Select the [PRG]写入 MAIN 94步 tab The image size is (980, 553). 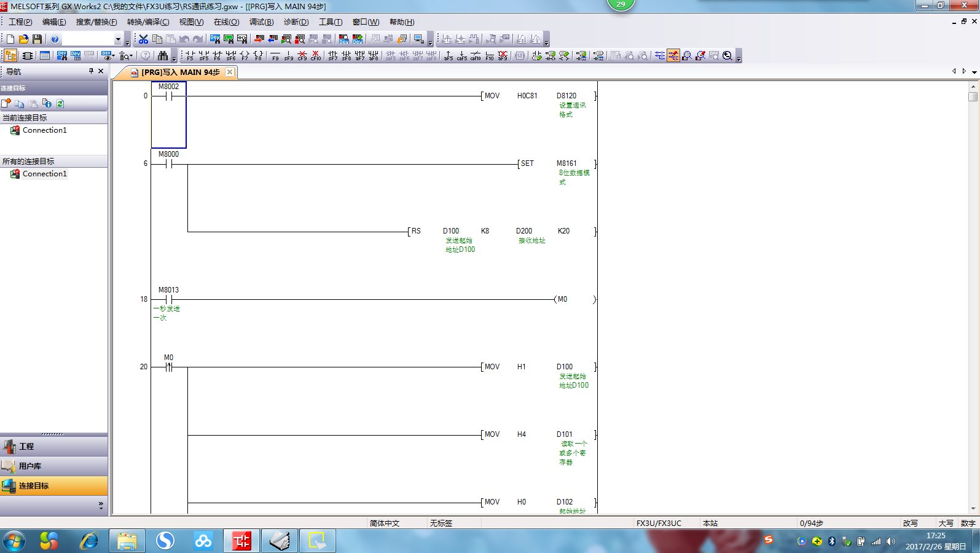coord(180,73)
